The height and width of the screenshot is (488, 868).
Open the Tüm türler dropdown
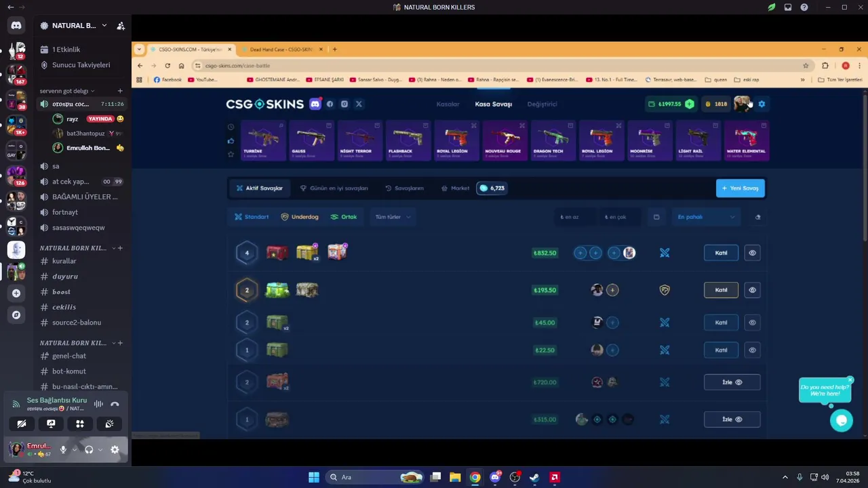pos(393,217)
